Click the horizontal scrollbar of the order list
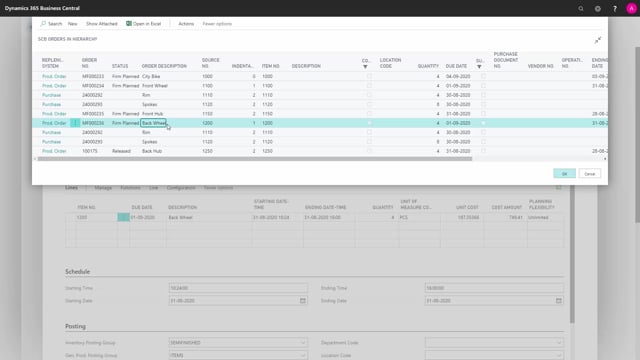Viewport: 640px width, 360px height. [255, 159]
